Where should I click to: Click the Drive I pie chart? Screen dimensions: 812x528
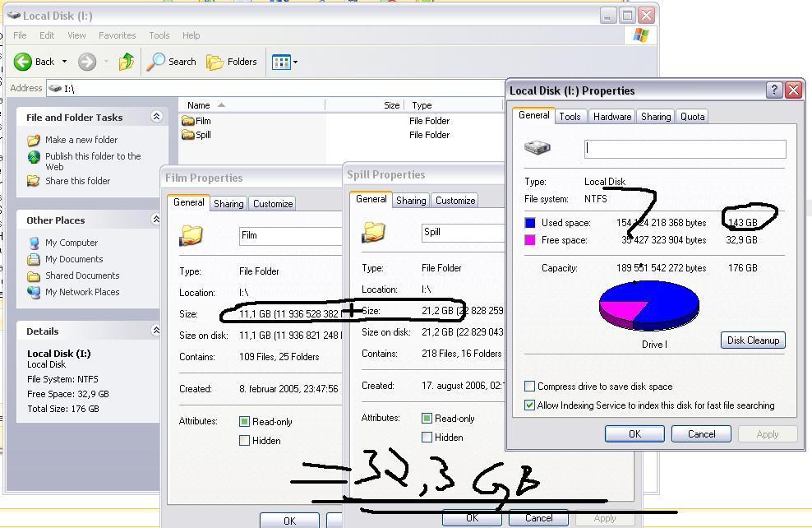click(x=649, y=306)
